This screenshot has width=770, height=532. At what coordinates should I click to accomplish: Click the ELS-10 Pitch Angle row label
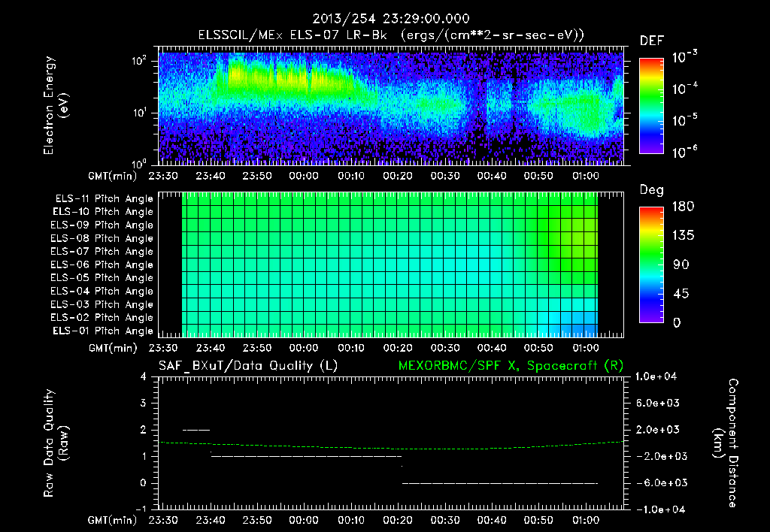[x=103, y=212]
